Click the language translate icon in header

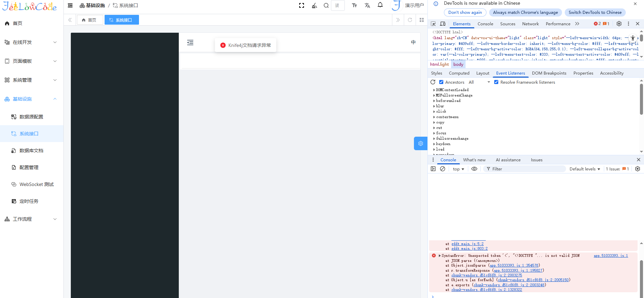(367, 5)
